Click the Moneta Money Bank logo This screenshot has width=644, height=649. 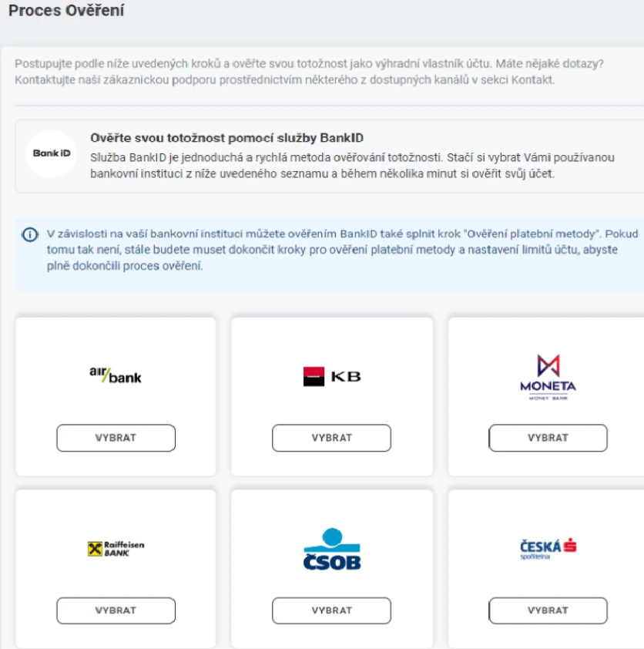(548, 377)
